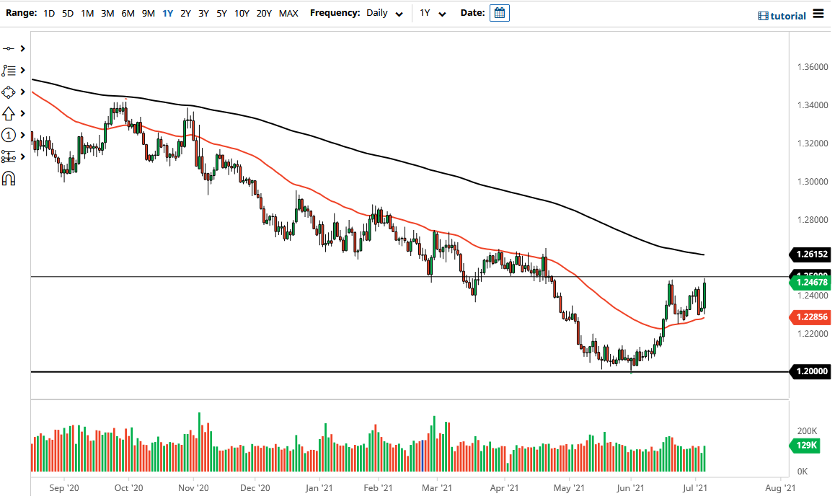Enable the MAX range view
Image resolution: width=835 pixels, height=504 pixels.
click(x=288, y=13)
